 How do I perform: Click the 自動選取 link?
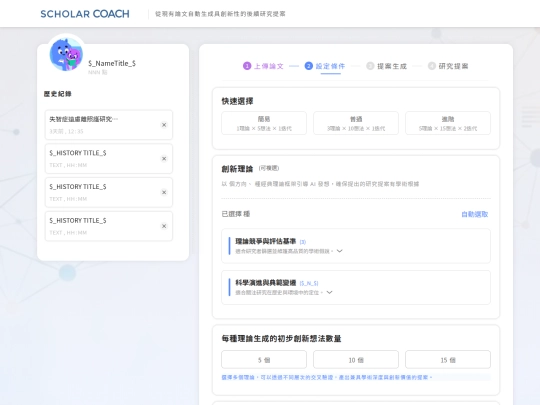(475, 214)
